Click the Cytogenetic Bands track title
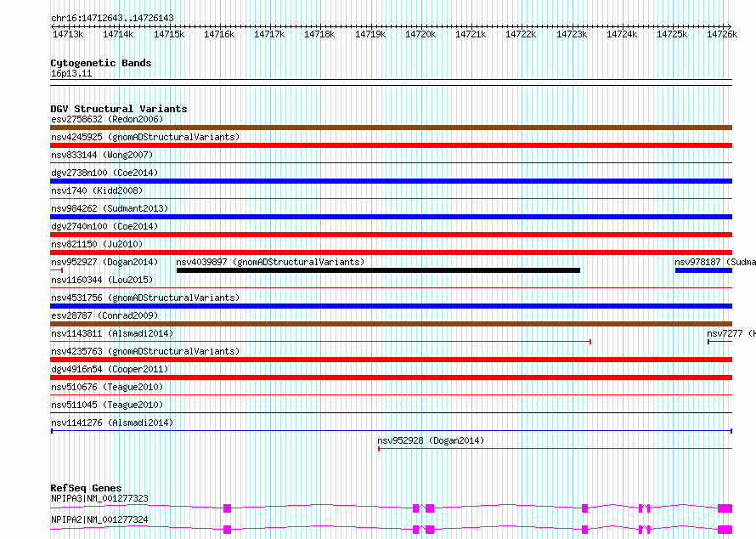This screenshot has height=539, width=756. pyautogui.click(x=101, y=63)
